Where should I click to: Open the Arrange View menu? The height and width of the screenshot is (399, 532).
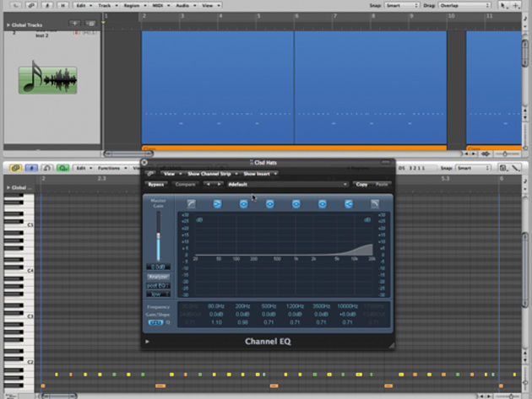[211, 5]
